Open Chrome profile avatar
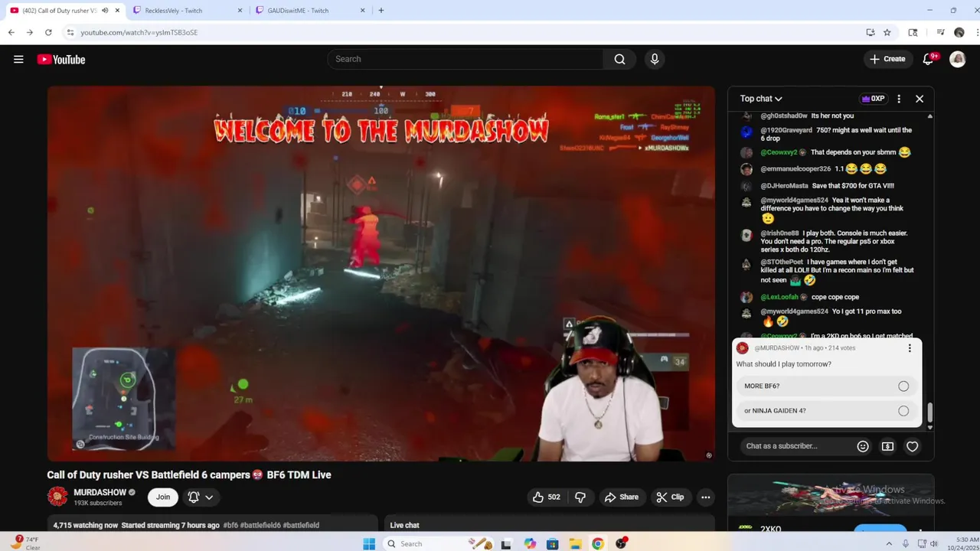This screenshot has height=551, width=980. pos(959,32)
